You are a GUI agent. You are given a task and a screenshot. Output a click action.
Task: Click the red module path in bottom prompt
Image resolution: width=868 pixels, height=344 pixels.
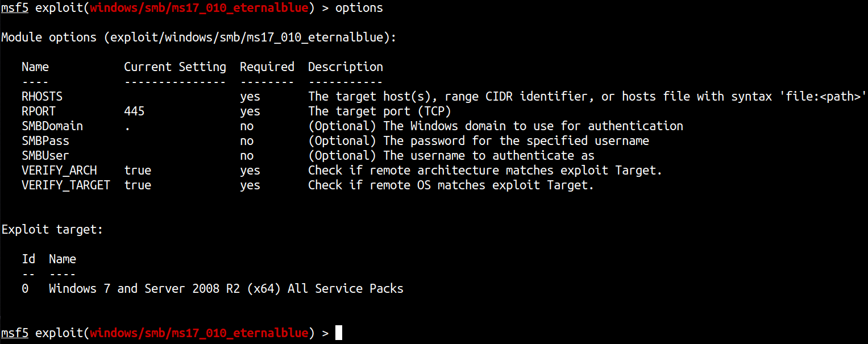tap(199, 333)
